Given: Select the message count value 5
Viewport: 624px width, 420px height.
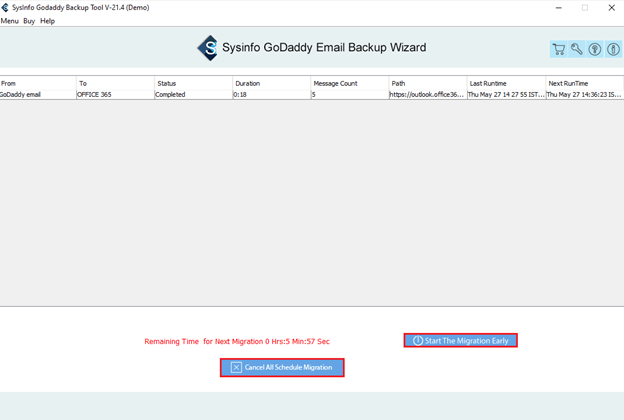Looking at the screenshot, I should pyautogui.click(x=349, y=95).
